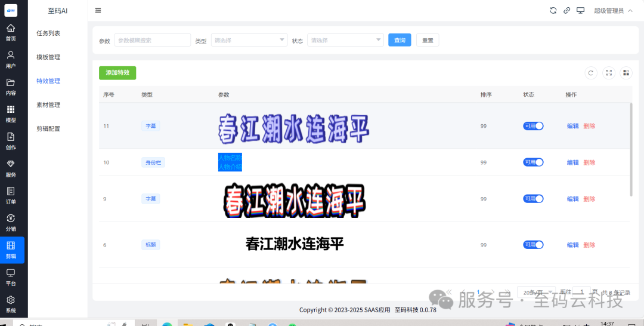Open column settings grid icon

coord(626,73)
